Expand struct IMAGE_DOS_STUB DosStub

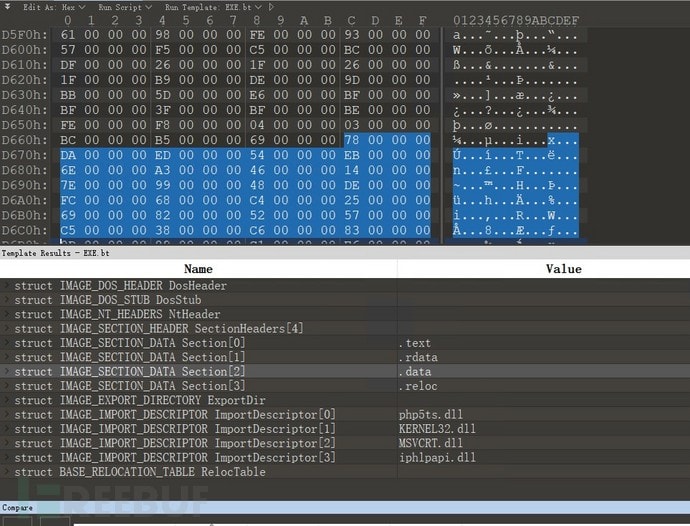(7, 300)
